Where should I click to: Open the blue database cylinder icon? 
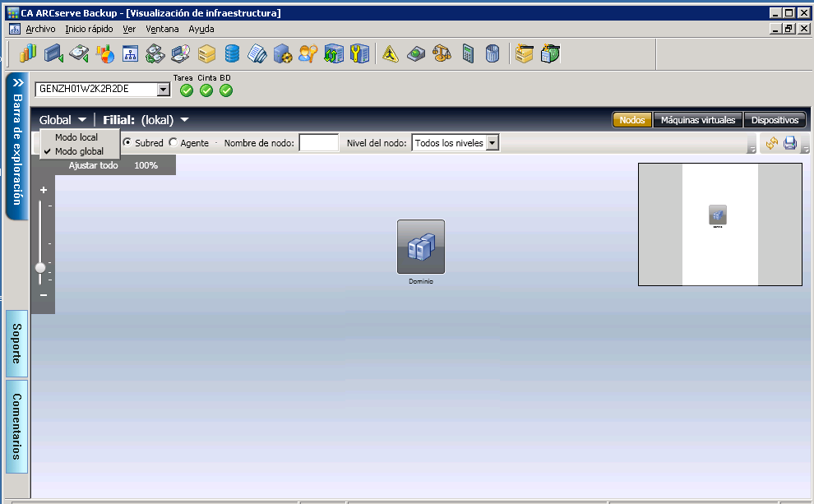click(232, 53)
